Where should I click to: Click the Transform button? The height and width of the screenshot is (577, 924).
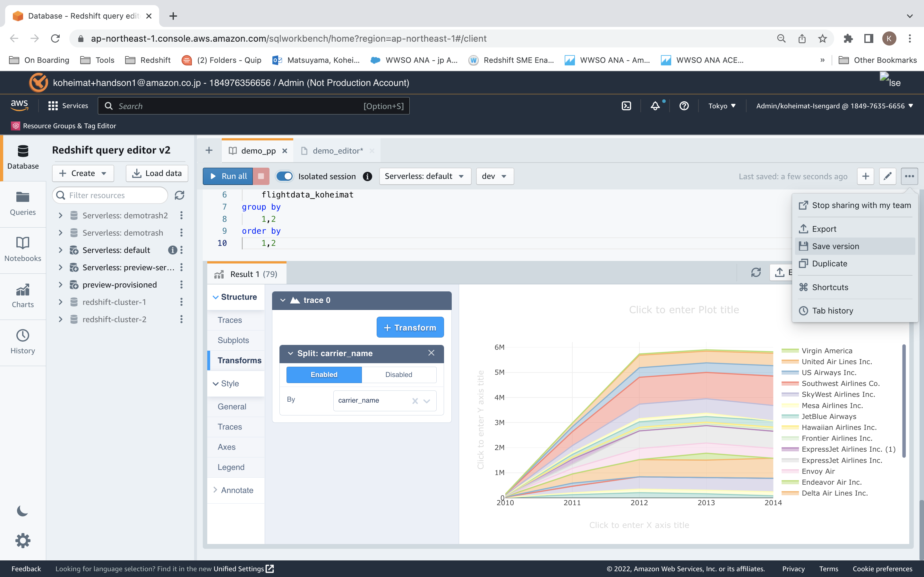pos(410,327)
